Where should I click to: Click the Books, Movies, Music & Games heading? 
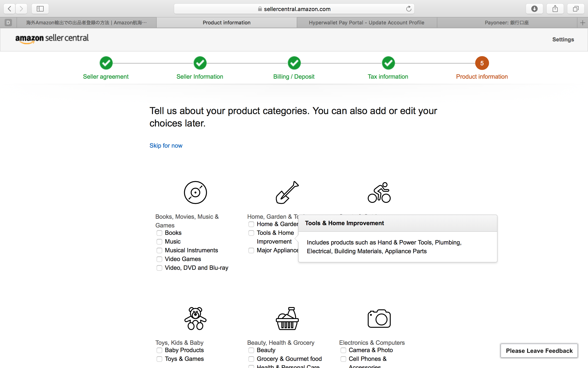(x=187, y=221)
